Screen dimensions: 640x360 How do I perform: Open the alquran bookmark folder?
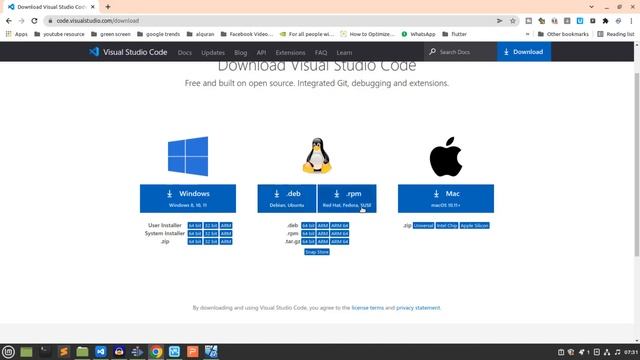tap(200, 34)
